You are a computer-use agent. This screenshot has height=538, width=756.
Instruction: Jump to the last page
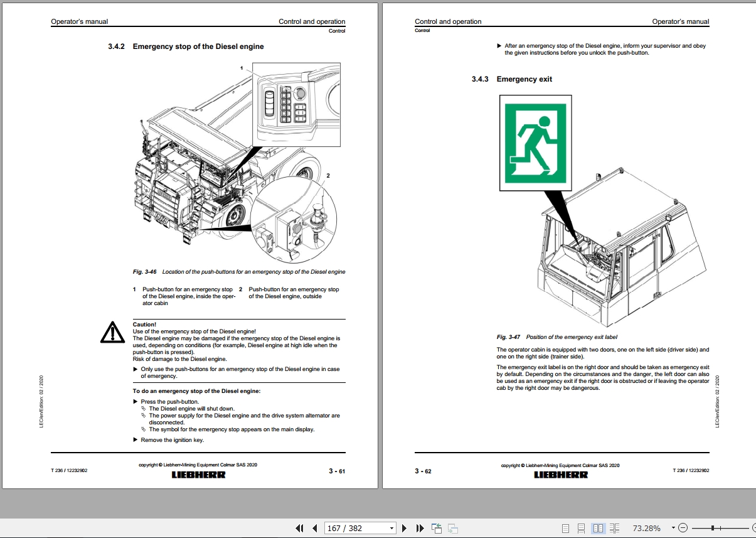[x=420, y=528]
